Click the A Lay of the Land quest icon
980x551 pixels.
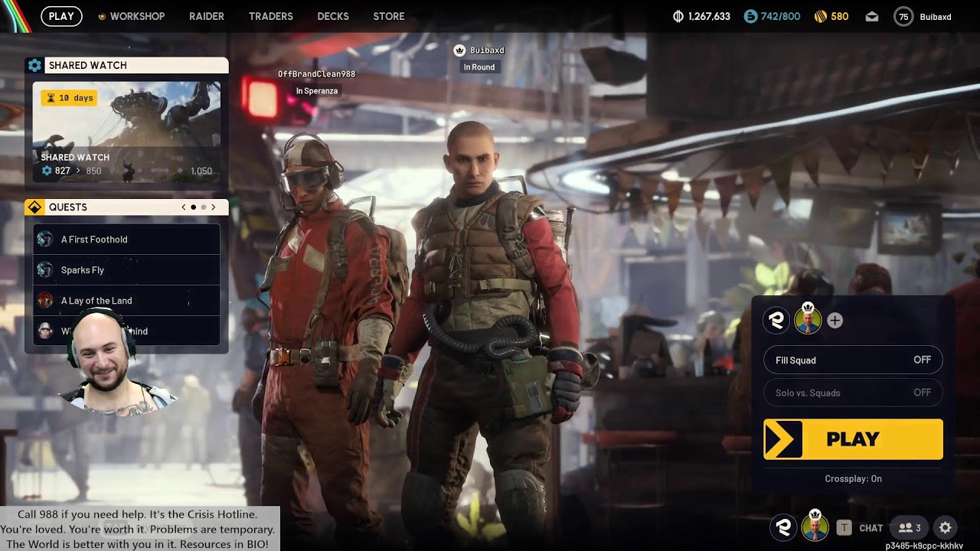pyautogui.click(x=45, y=301)
